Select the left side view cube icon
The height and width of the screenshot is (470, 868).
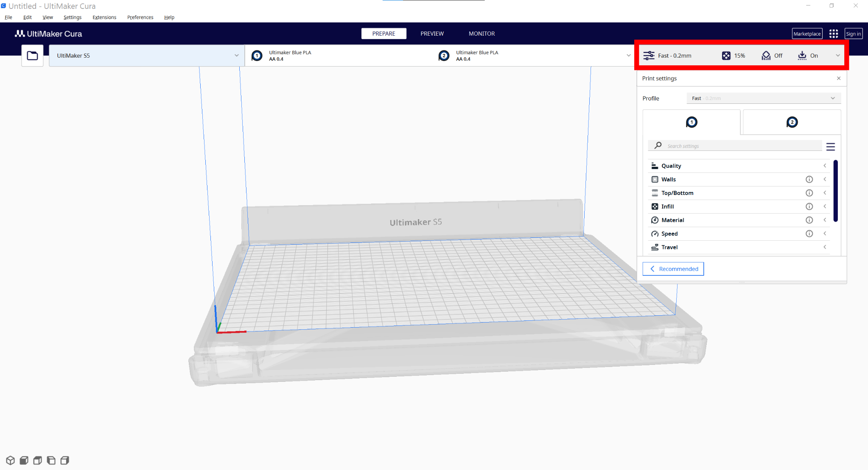point(51,460)
